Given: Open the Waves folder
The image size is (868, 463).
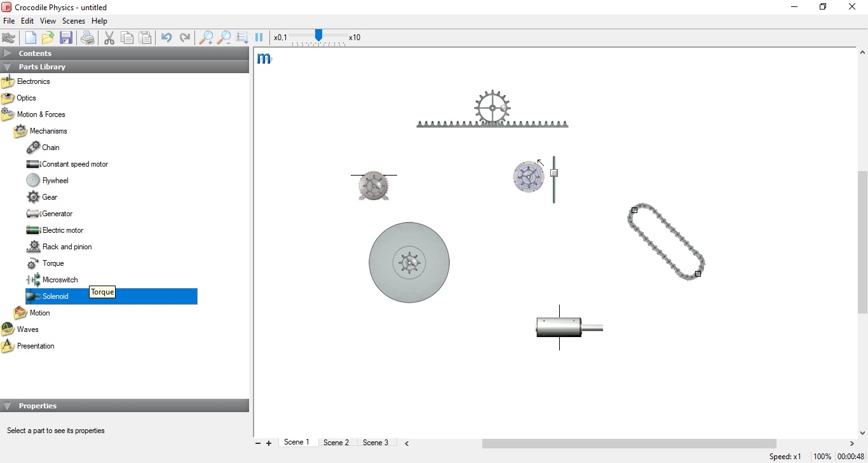Looking at the screenshot, I should tap(20, 329).
